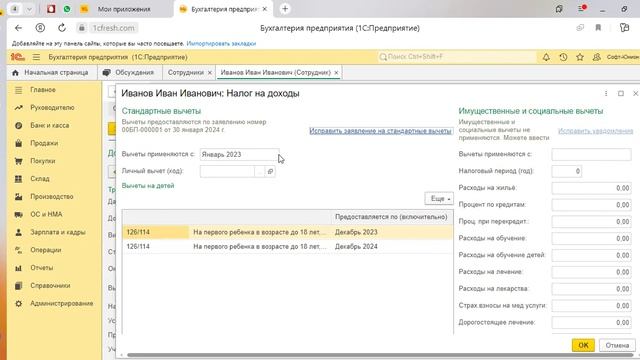Click the horizontal scrollbar at dialog bottom
The height and width of the screenshot is (360, 640).
[x=380, y=355]
